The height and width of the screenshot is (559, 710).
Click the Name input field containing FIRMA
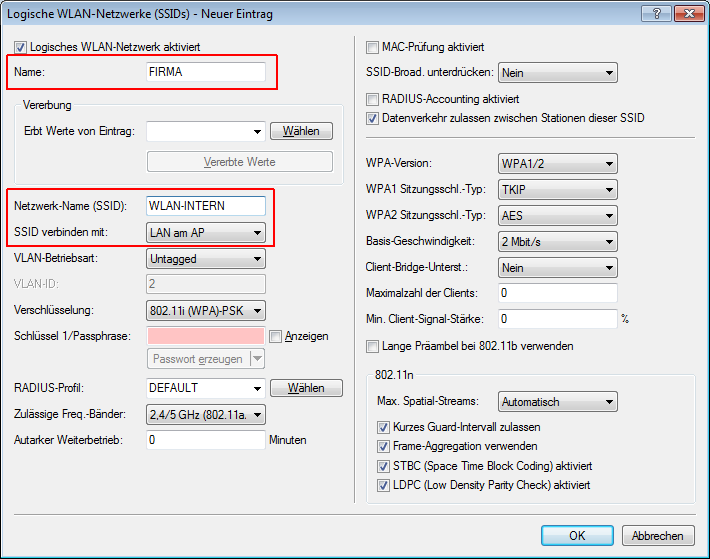[205, 72]
